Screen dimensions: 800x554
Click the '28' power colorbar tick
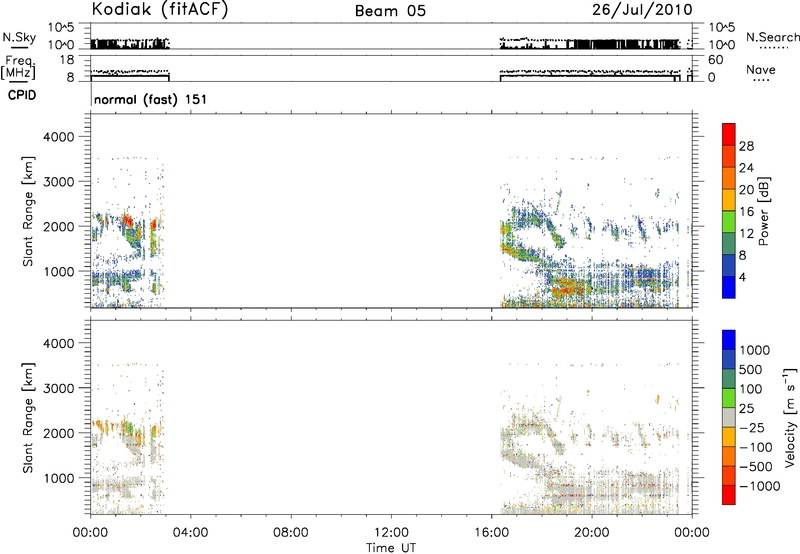tap(746, 146)
